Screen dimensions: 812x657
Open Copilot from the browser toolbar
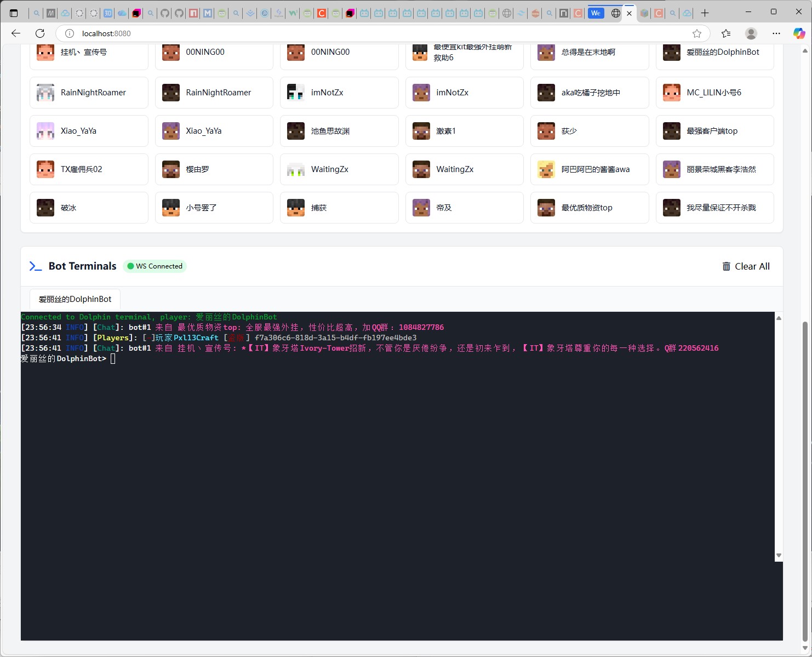(x=799, y=33)
